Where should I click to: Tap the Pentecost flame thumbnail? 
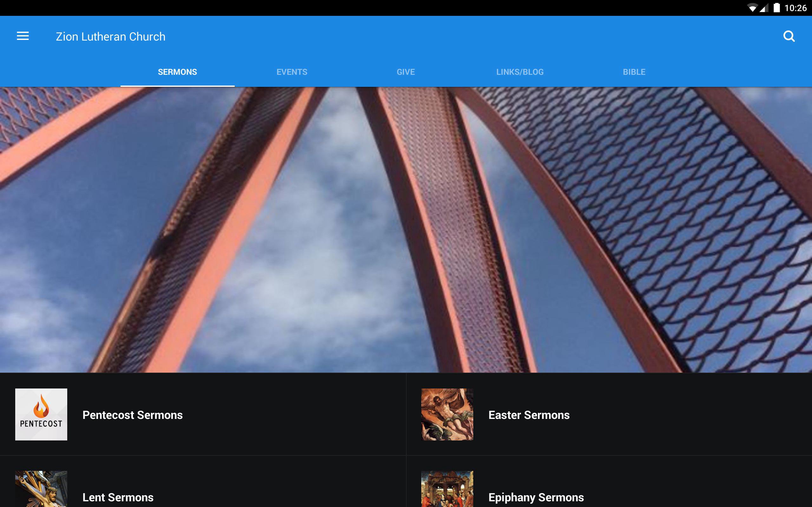coord(41,414)
